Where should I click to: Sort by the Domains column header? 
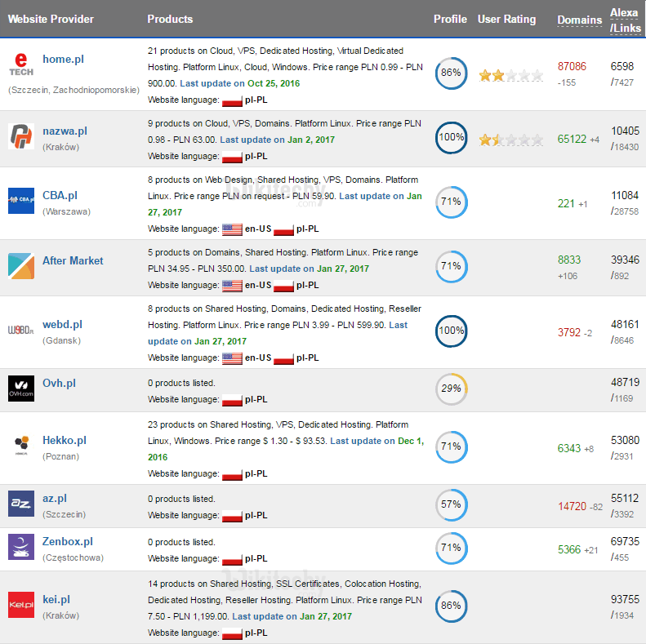click(580, 20)
